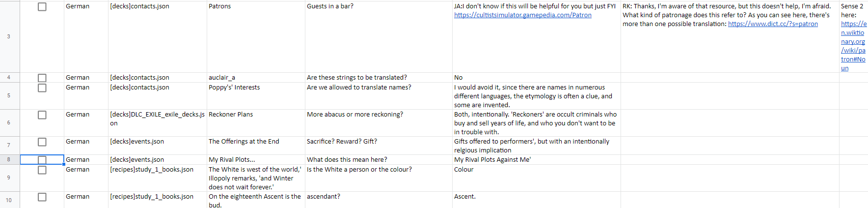Click the [decks]DLC_EXILE_exile_decks.json cell

158,123
